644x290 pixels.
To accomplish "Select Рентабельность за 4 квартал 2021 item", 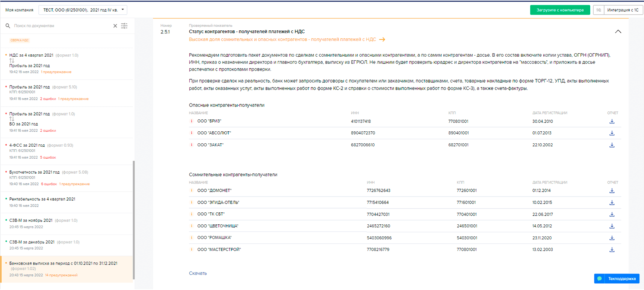I will (42, 199).
